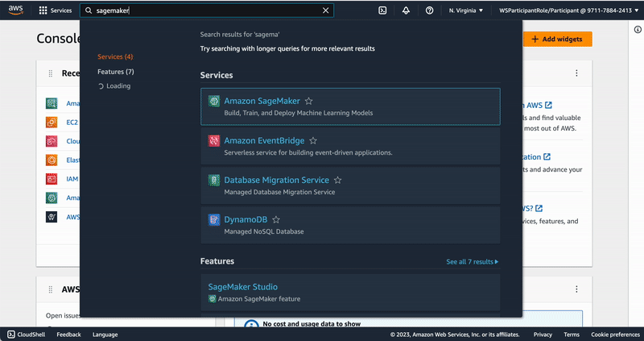Open EC2 recently visited link
Screen dimensions: 644x341
(x=72, y=123)
